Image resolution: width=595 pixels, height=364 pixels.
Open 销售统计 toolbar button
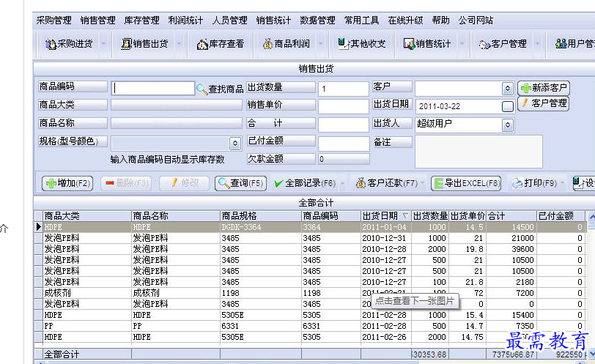point(426,44)
